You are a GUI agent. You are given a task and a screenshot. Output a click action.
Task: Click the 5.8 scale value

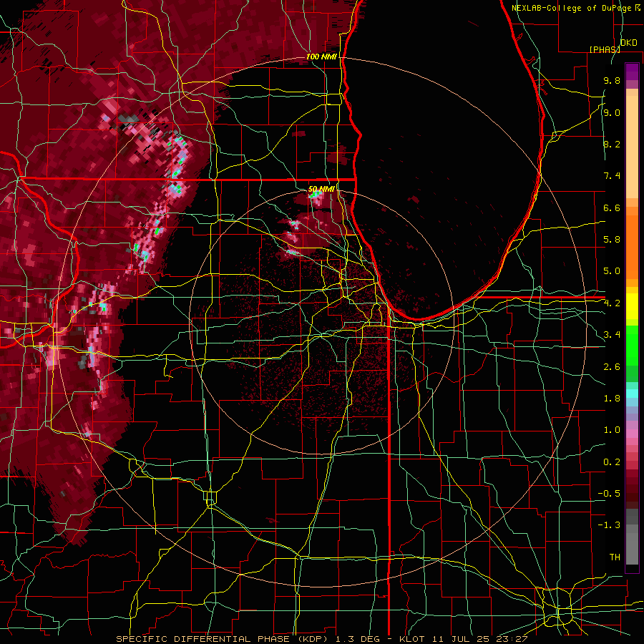(x=612, y=240)
